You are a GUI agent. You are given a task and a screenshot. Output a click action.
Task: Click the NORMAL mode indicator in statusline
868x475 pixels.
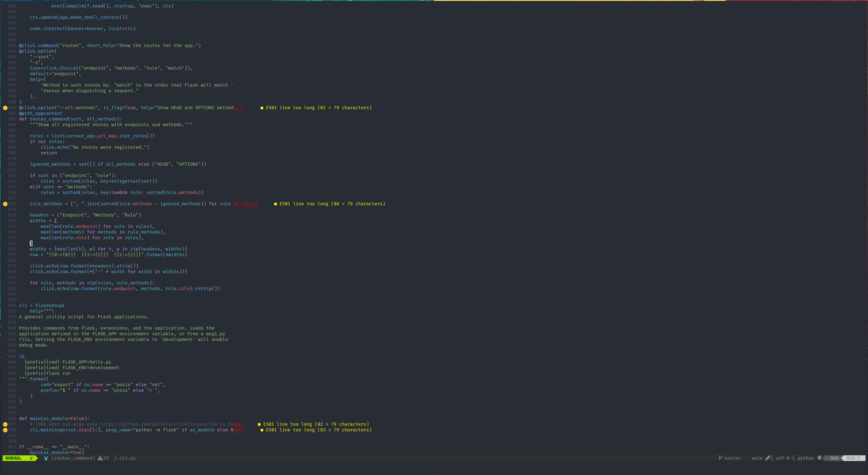coord(14,458)
